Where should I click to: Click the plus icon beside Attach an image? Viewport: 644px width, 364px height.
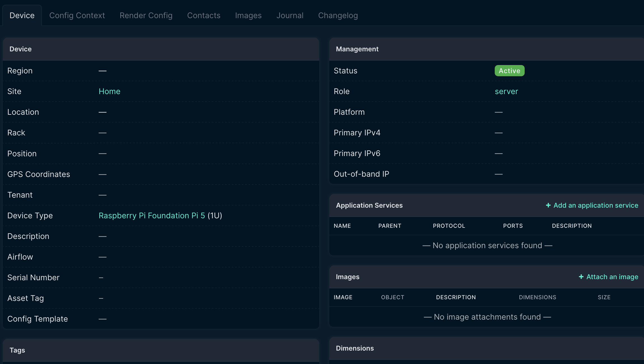(581, 277)
